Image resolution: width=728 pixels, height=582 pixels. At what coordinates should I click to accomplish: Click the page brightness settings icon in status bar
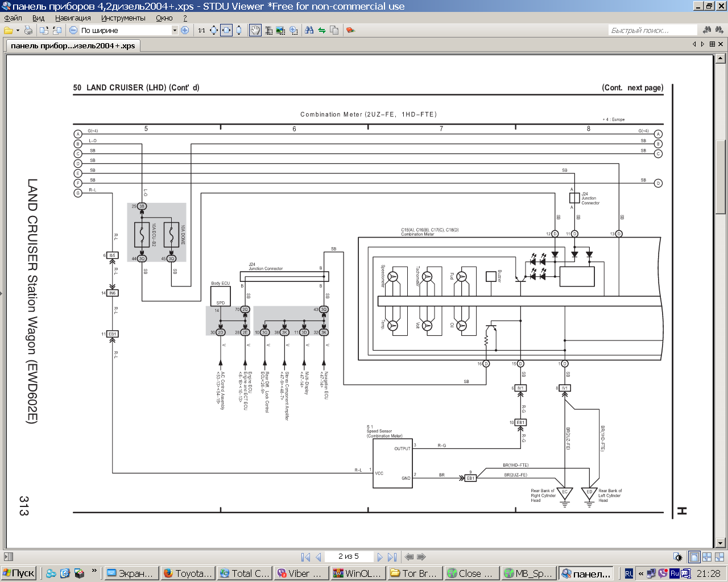pos(677,557)
